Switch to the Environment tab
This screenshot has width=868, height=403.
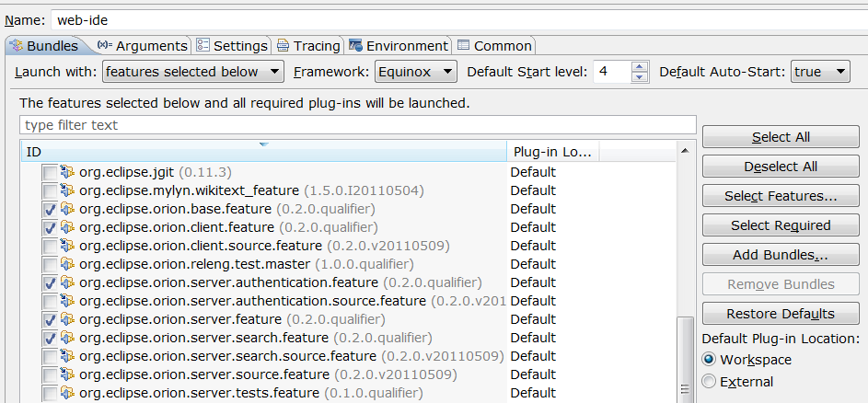coord(399,45)
